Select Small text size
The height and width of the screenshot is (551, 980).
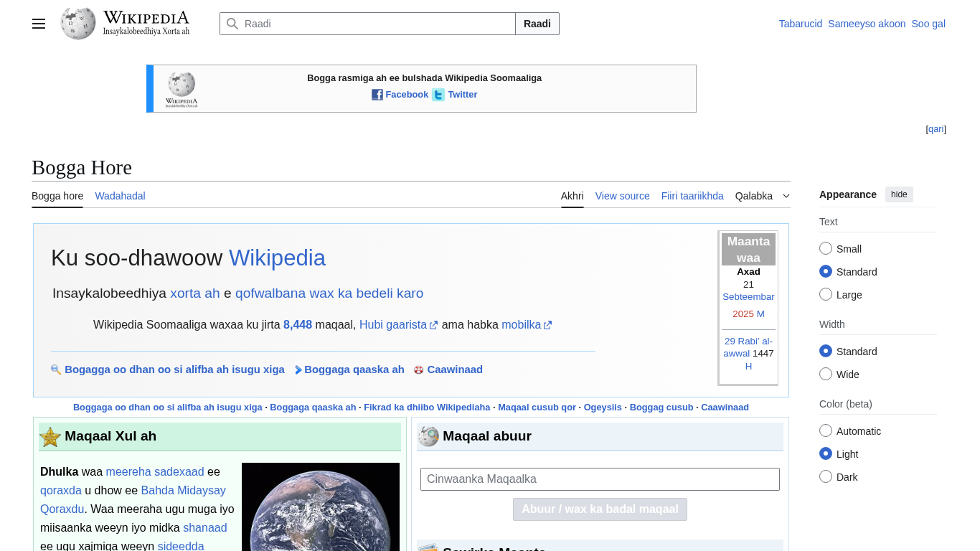click(826, 248)
